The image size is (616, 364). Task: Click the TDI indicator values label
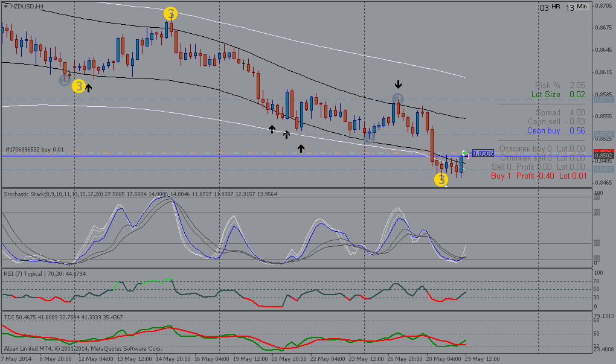pos(63,317)
